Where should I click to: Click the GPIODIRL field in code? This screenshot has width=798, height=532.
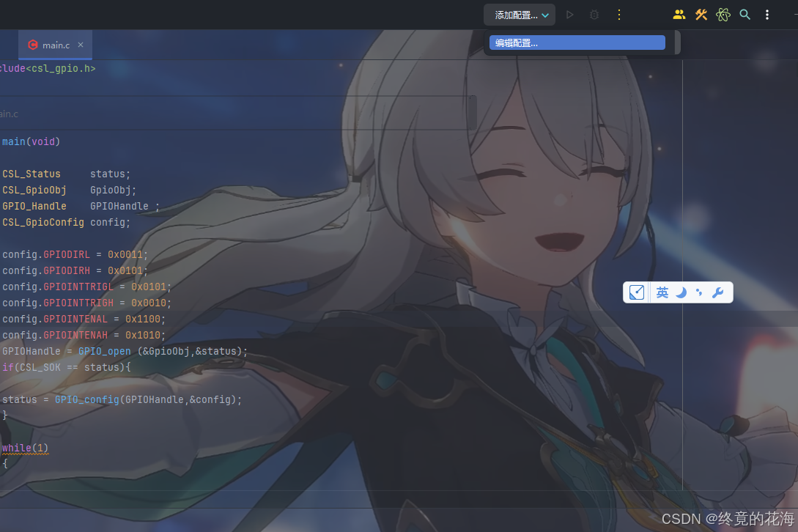(x=67, y=254)
